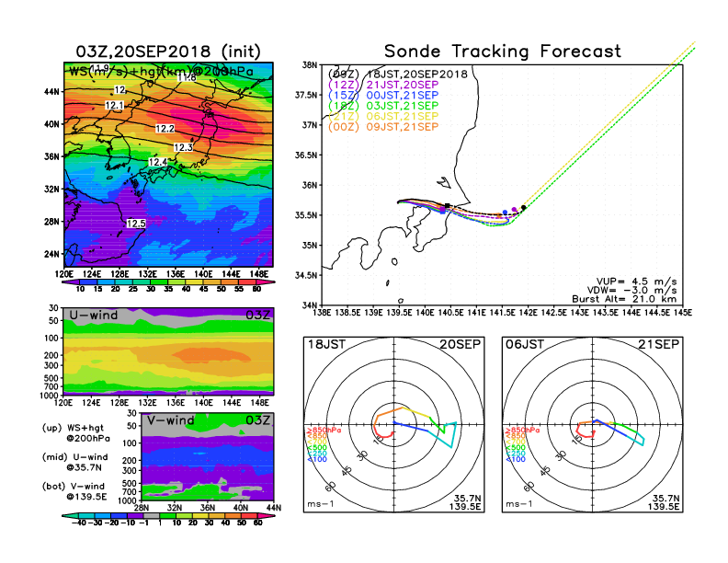
Task: Click the "18JST" label on the left hodograph
Action: click(327, 344)
